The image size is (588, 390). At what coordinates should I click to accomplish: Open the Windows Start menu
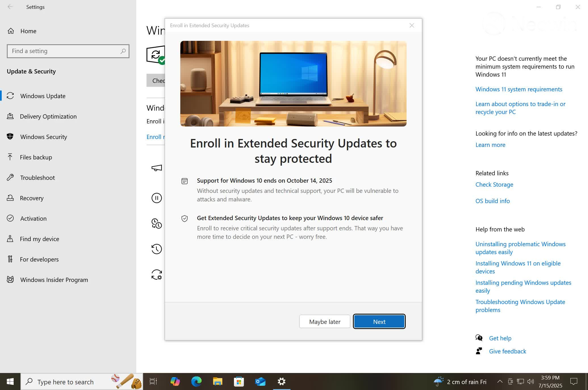pyautogui.click(x=10, y=381)
